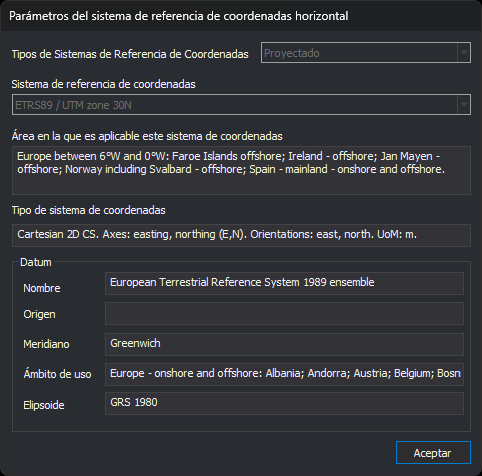Click the Datum group label
Viewport: 482px width, 476px height.
pos(36,262)
